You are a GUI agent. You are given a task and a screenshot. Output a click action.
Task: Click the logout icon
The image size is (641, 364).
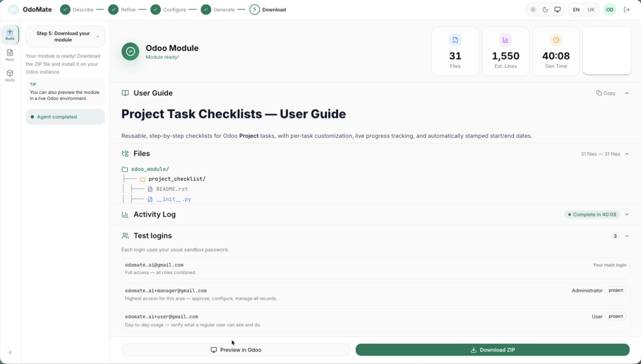(627, 10)
